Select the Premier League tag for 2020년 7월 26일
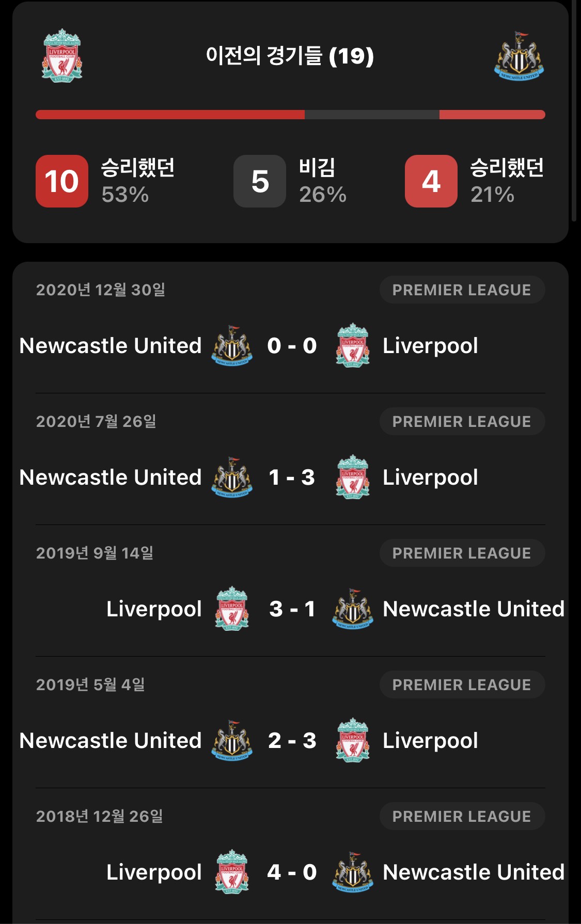Screen dimensions: 581x924 462,421
